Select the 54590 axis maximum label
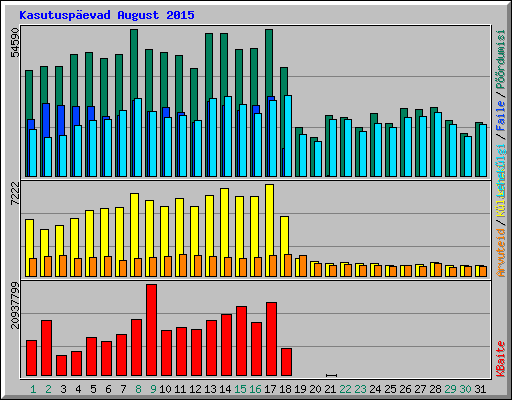512x400 pixels. pyautogui.click(x=15, y=42)
